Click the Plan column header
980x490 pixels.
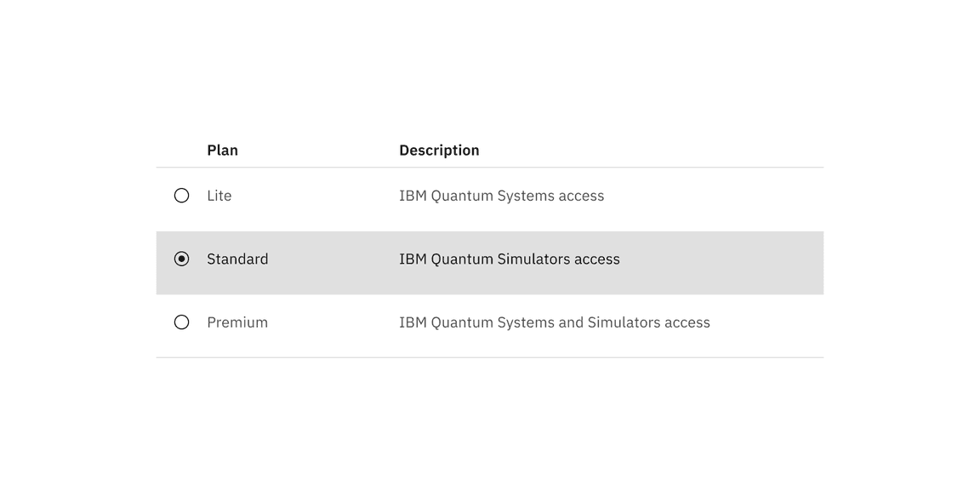[x=223, y=150]
